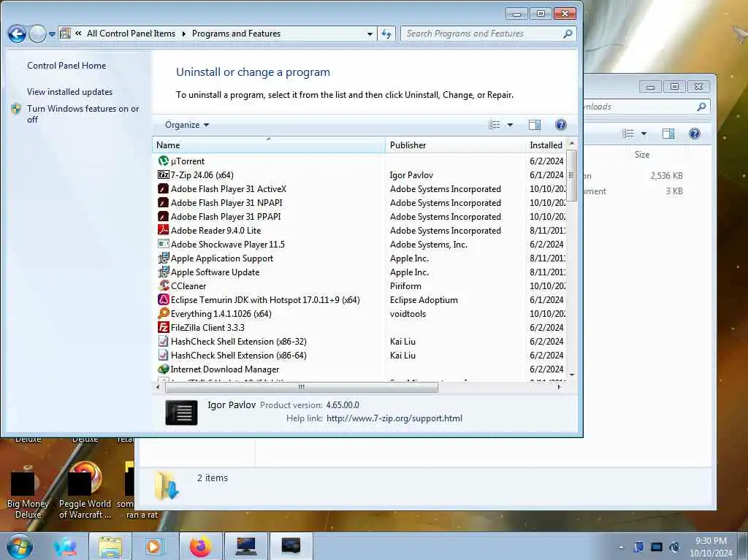The image size is (748, 560).
Task: Click the All Control Panel Items breadcrumb
Action: pos(131,34)
